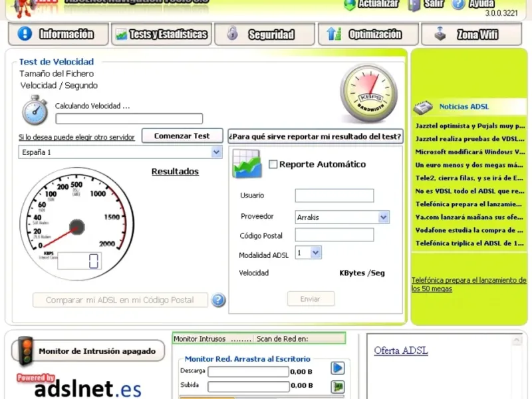The image size is (532, 399).
Task: Open news 'Microsoft modificará Windows V...'
Action: coord(469,152)
